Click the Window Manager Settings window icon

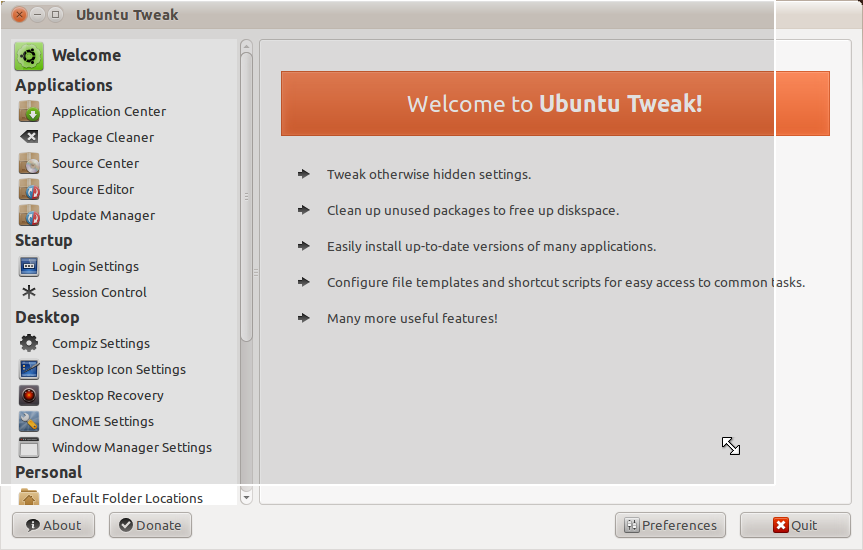pyautogui.click(x=29, y=447)
